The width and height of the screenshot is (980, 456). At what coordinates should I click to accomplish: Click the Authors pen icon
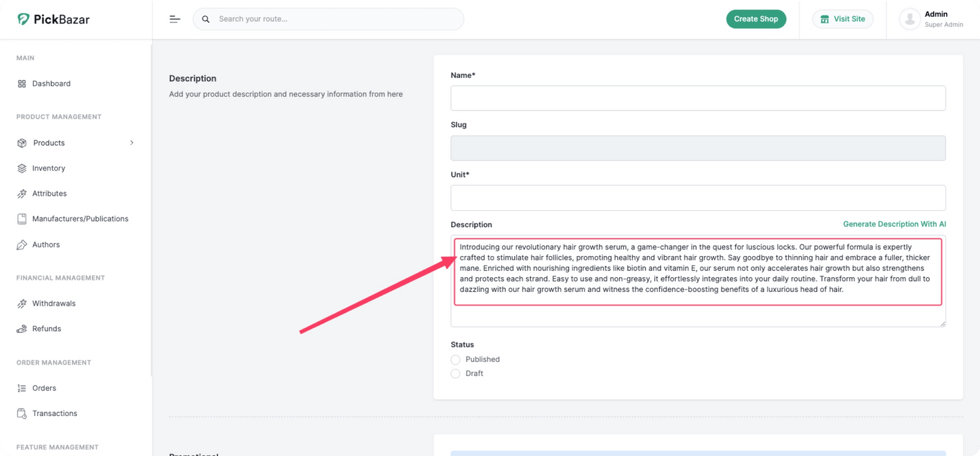tap(22, 245)
